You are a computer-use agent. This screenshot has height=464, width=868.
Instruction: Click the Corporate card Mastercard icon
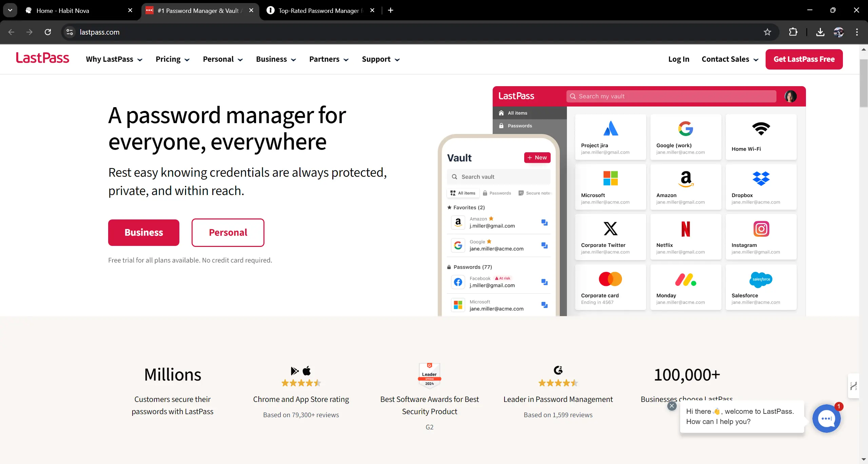610,279
